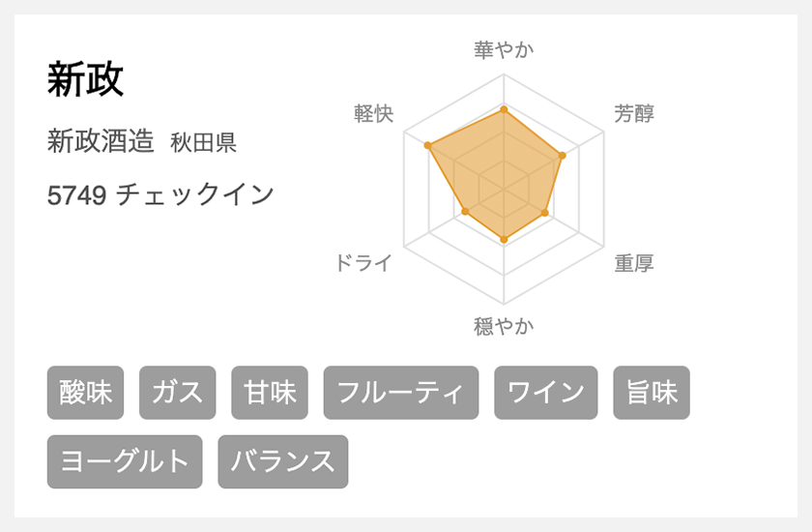812x532 pixels.
Task: Visit the 新政酒造 brewery link
Action: pyautogui.click(x=101, y=141)
